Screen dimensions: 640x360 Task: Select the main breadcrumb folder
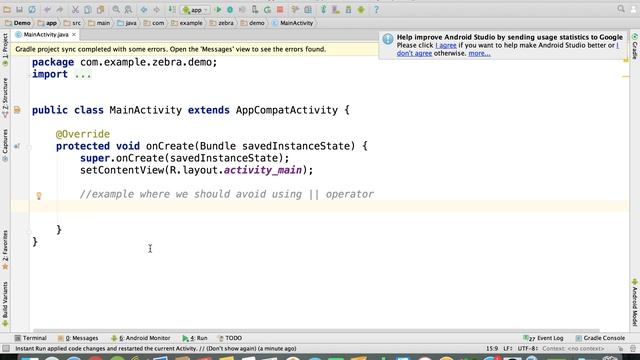[99, 23]
